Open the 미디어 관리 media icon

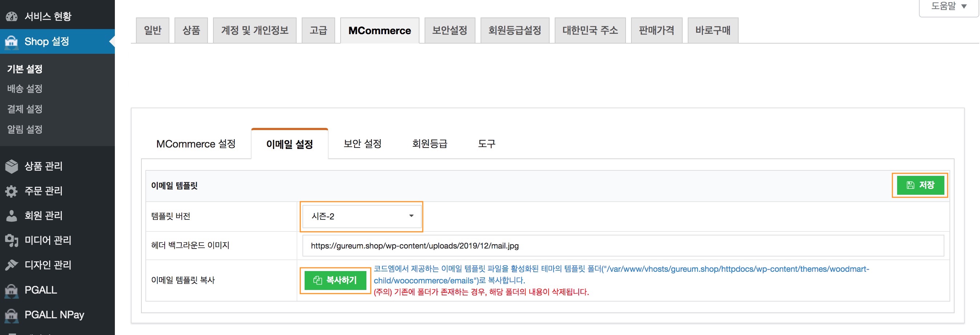[11, 240]
